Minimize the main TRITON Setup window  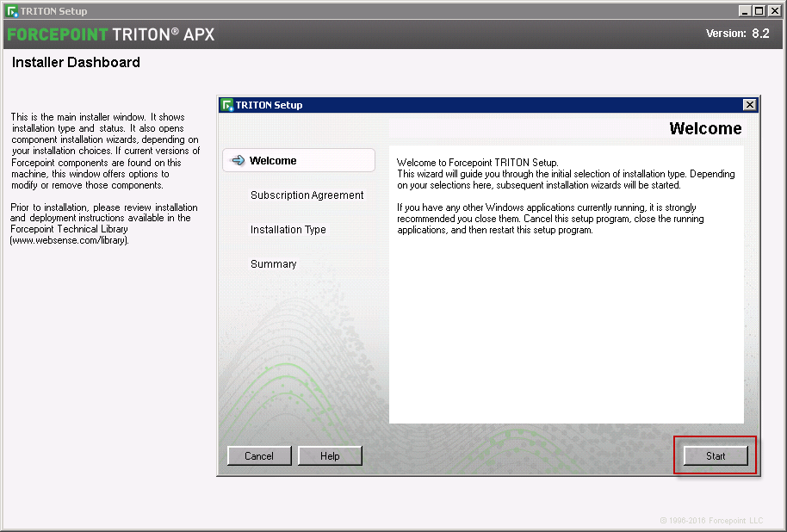pyautogui.click(x=746, y=10)
